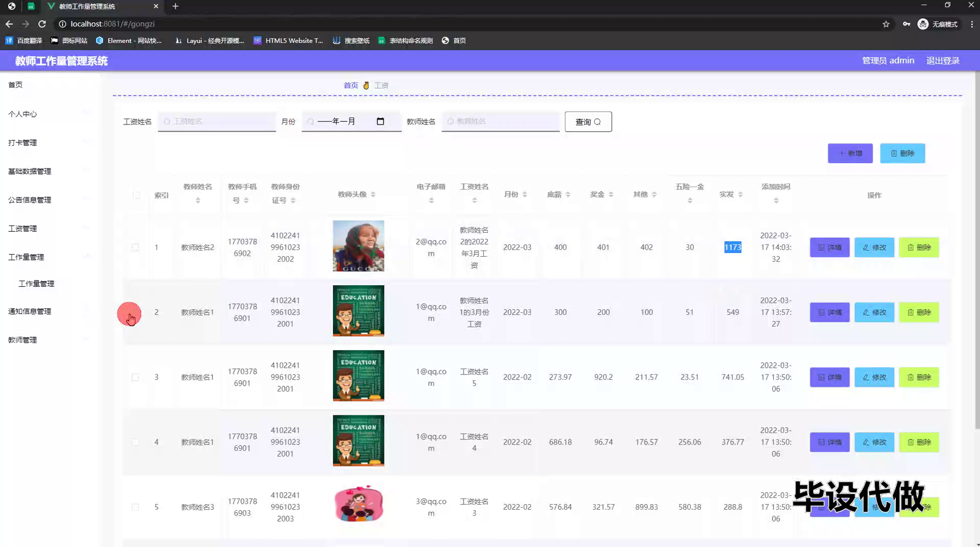Sort by 其他 column arrows
Viewport: 980px width, 547px height.
tap(654, 194)
